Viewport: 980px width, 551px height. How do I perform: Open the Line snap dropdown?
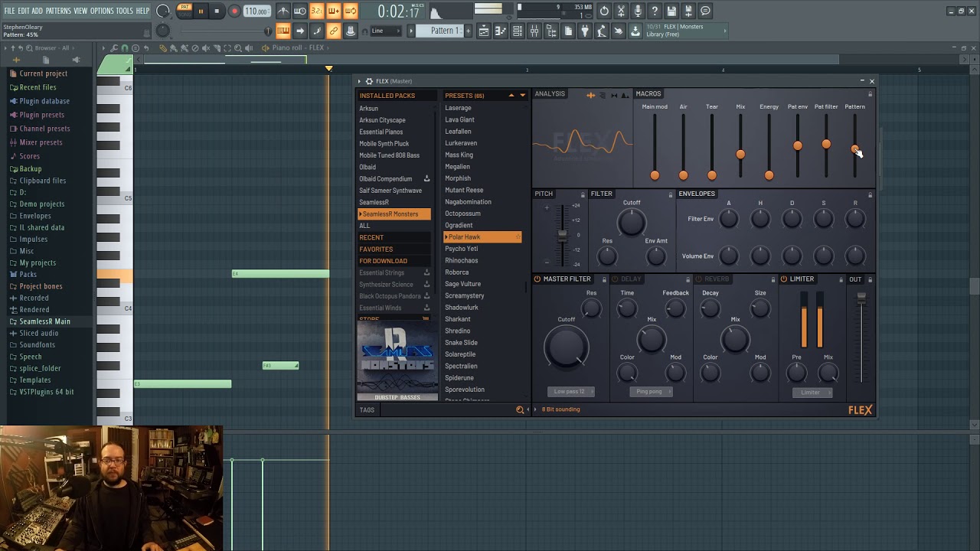coord(385,31)
